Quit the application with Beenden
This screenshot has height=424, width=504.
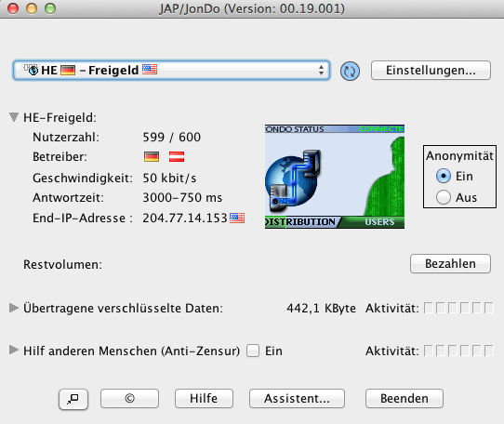(404, 399)
